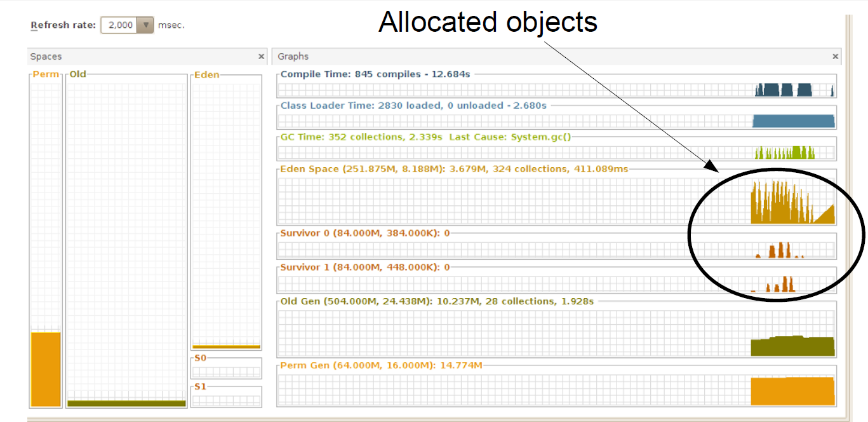The width and height of the screenshot is (868, 422).
Task: Click the Old space usage bar
Action: tap(126, 403)
